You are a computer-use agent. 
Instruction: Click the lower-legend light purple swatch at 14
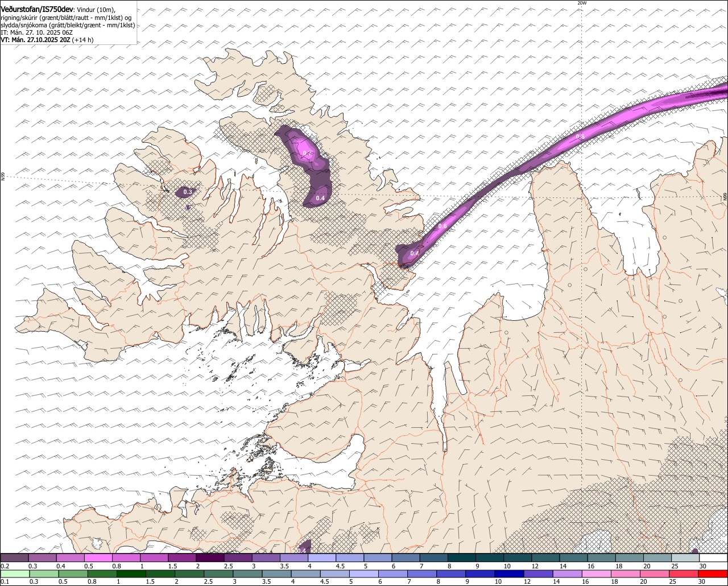[x=568, y=573]
